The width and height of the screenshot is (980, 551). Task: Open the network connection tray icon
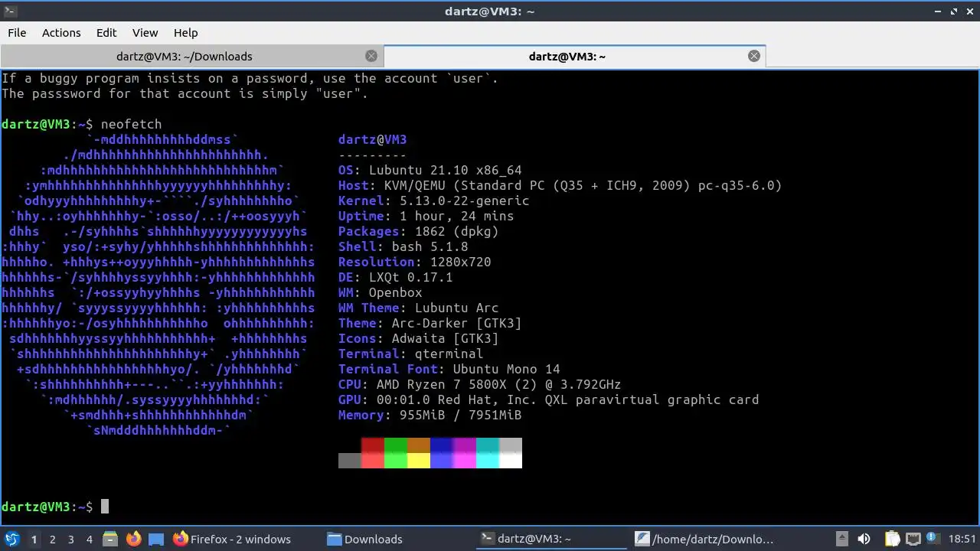click(x=913, y=539)
